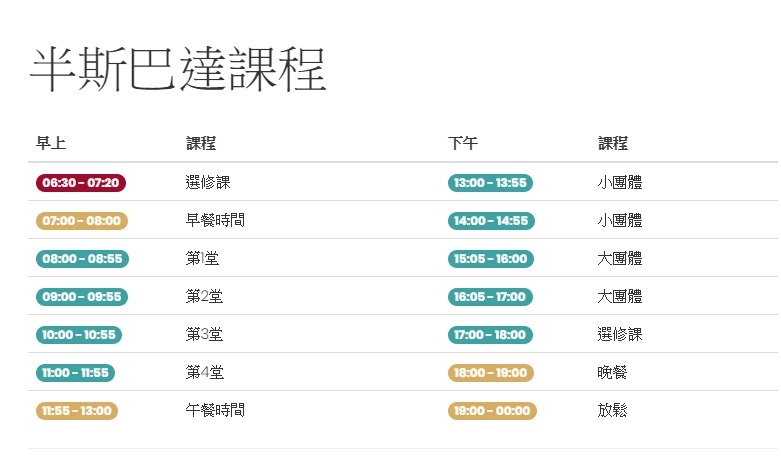The height and width of the screenshot is (456, 781).
Task: Click the 10:00 - 10:55 time badge
Action: point(79,335)
